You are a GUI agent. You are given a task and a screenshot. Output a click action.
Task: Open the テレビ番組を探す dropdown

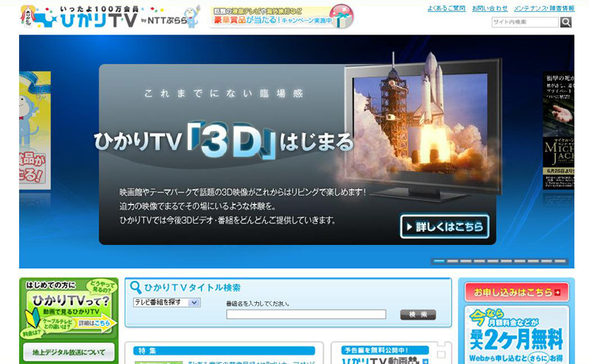(167, 302)
